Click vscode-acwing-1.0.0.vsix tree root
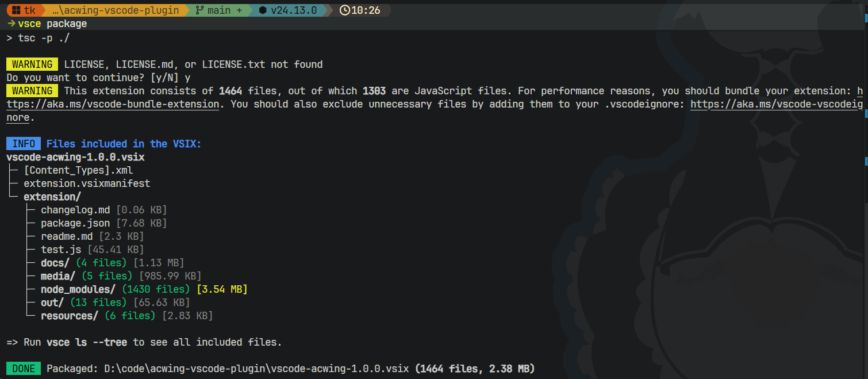Screen dimensions: 868x379 75,157
